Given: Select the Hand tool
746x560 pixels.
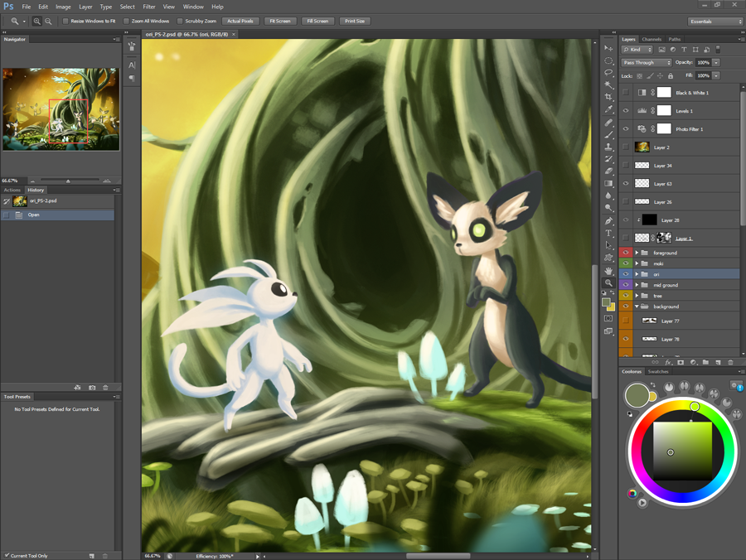Looking at the screenshot, I should 608,271.
